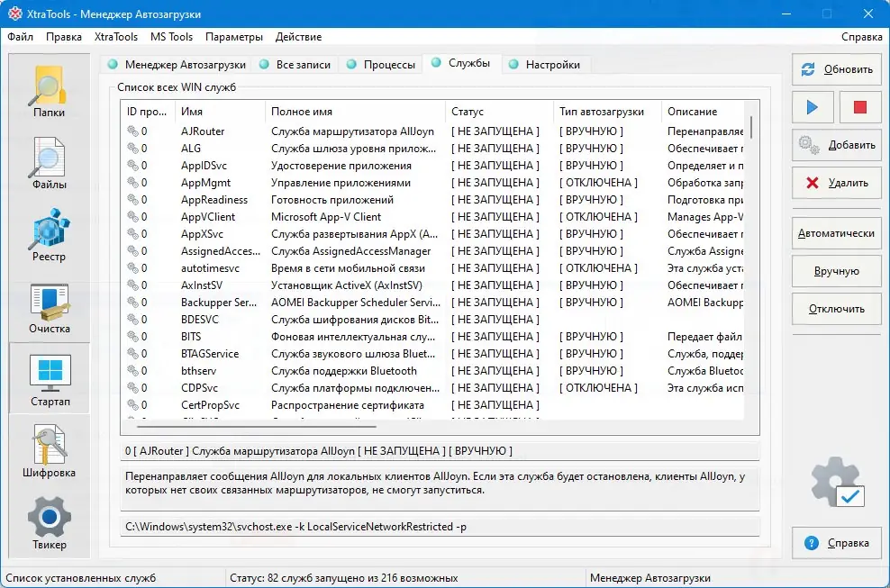Open the Правка menu
The width and height of the screenshot is (890, 588).
click(x=64, y=37)
